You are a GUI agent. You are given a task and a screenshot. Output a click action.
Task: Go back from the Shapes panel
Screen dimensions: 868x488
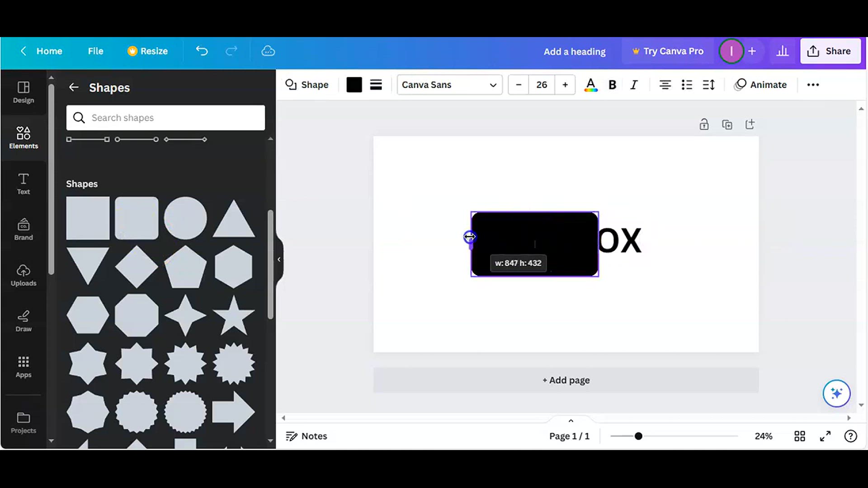pyautogui.click(x=74, y=87)
